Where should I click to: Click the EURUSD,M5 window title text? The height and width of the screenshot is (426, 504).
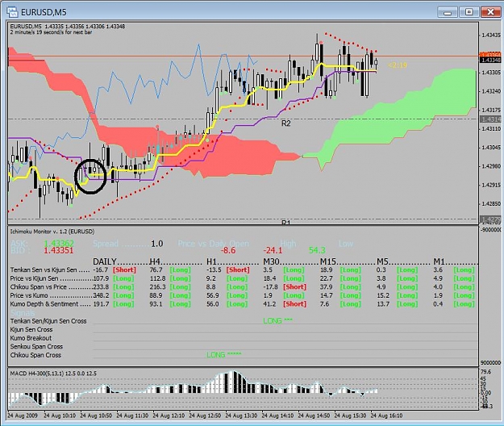pos(44,12)
